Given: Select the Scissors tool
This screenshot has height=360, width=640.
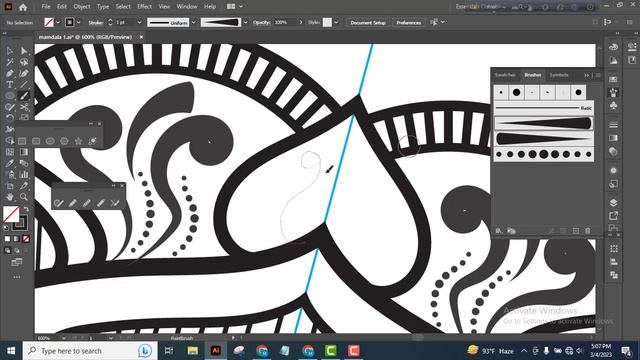Looking at the screenshot, I should click(24, 107).
